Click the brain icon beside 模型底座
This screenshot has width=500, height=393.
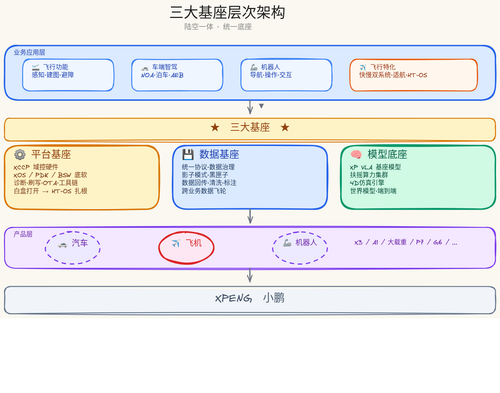[356, 154]
